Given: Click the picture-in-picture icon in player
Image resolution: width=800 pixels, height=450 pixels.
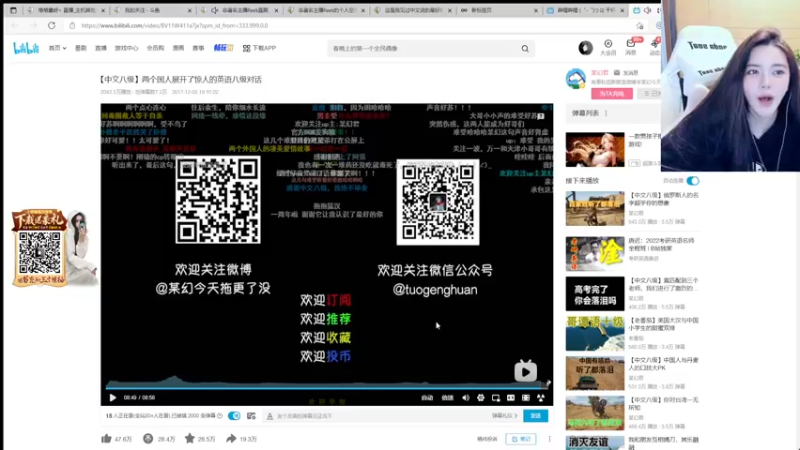Looking at the screenshot, I should click(x=495, y=397).
